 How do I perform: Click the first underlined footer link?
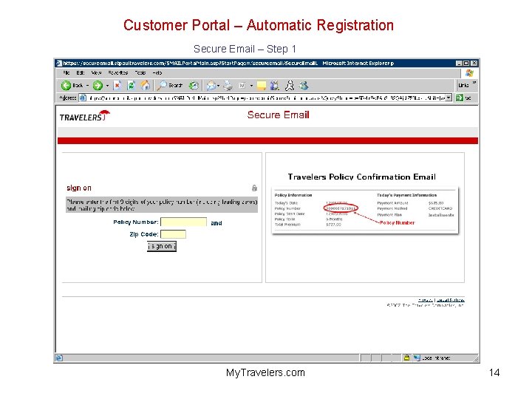coord(426,300)
